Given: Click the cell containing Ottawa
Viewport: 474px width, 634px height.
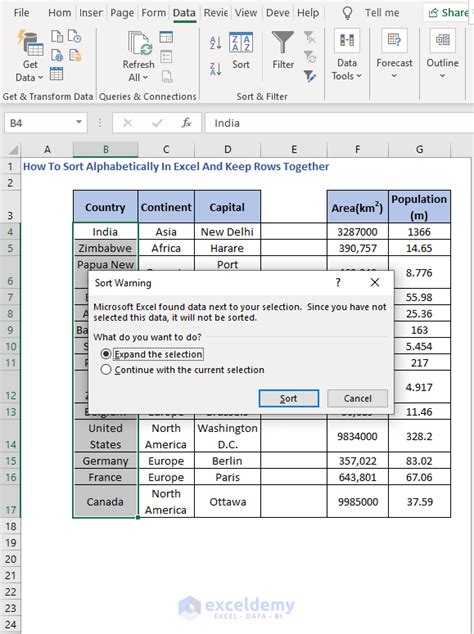Looking at the screenshot, I should click(227, 501).
